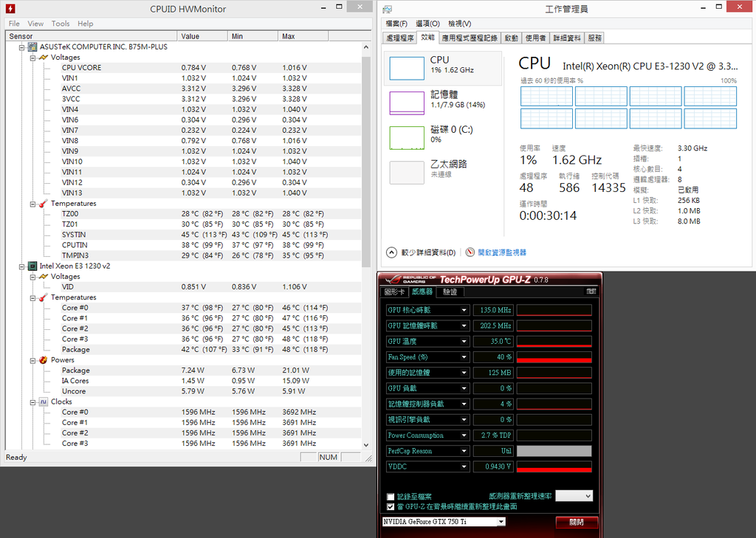
Task: Open the GPU temperature sensor dropdown
Action: pos(464,342)
